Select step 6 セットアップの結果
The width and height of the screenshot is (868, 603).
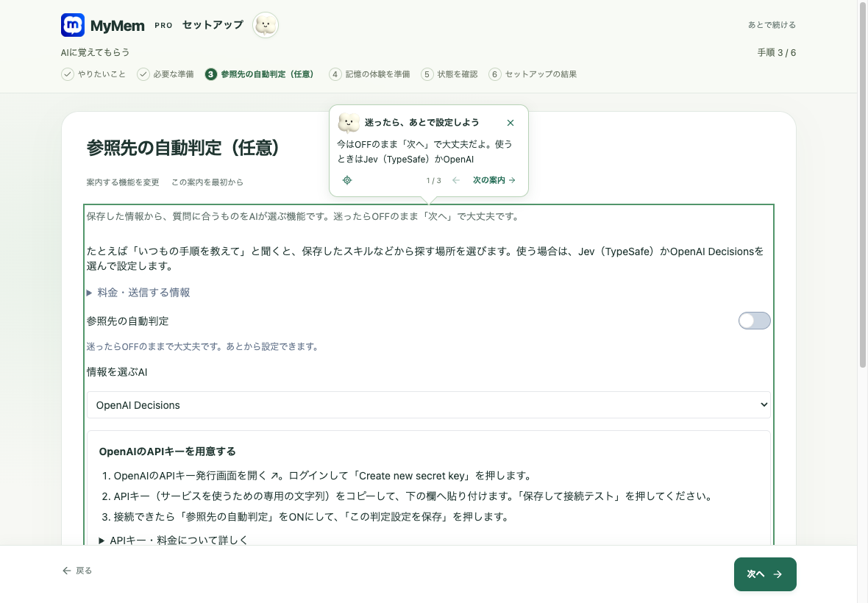533,74
